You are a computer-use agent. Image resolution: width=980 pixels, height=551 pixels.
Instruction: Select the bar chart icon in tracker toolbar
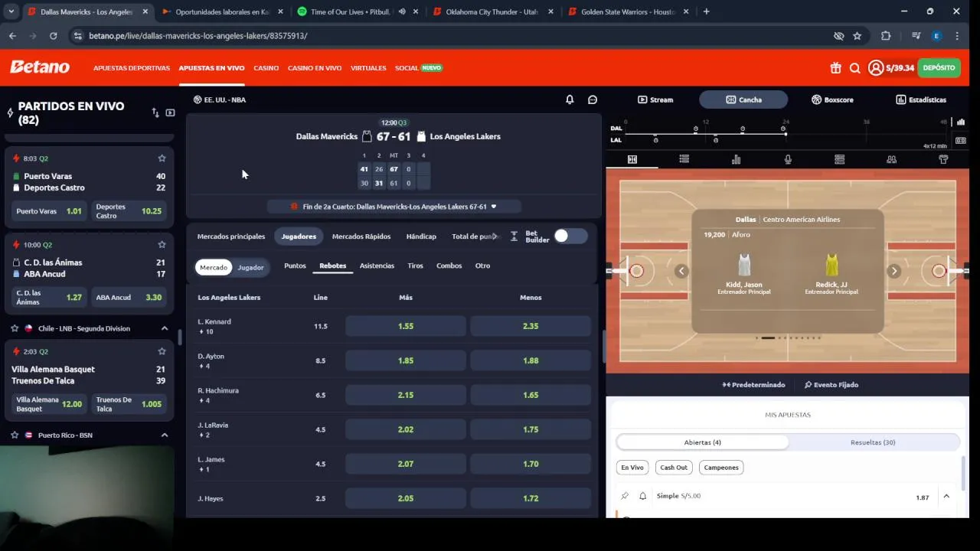[x=736, y=159]
